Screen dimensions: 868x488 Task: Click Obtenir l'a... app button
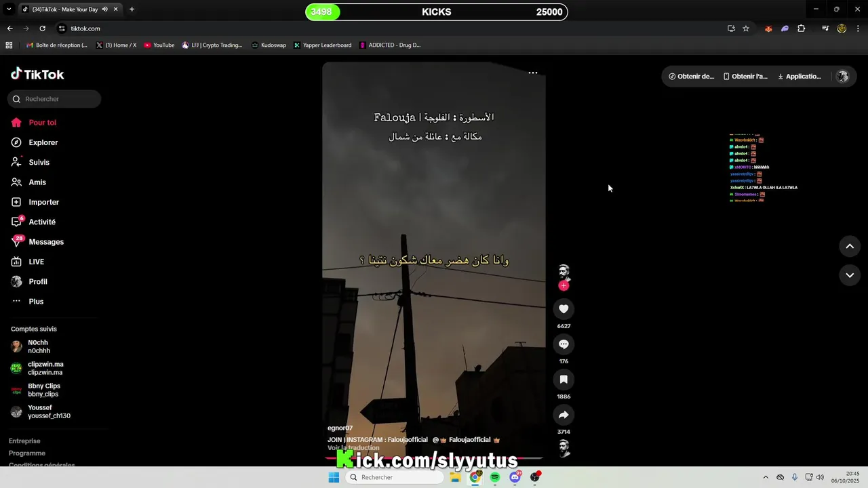(x=745, y=77)
